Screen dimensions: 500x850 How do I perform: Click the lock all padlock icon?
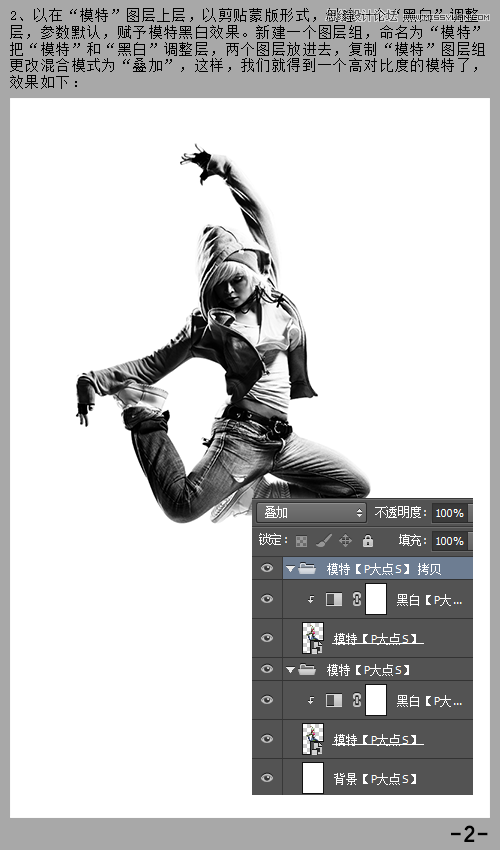click(x=368, y=540)
